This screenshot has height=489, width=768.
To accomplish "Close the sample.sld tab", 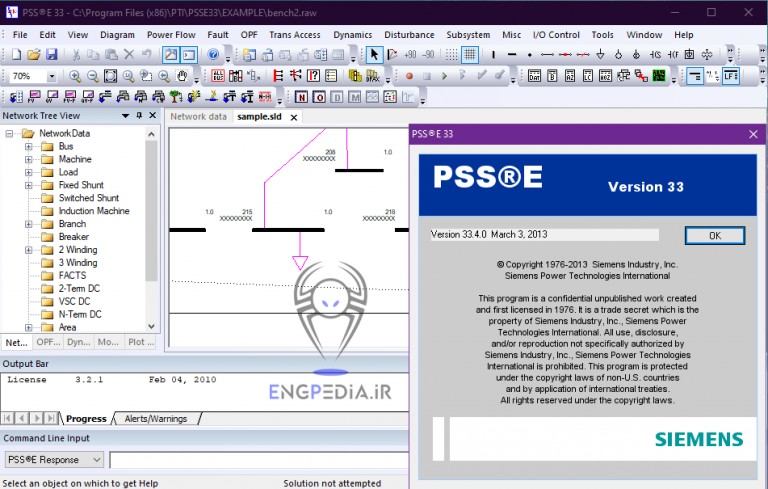I will 294,118.
